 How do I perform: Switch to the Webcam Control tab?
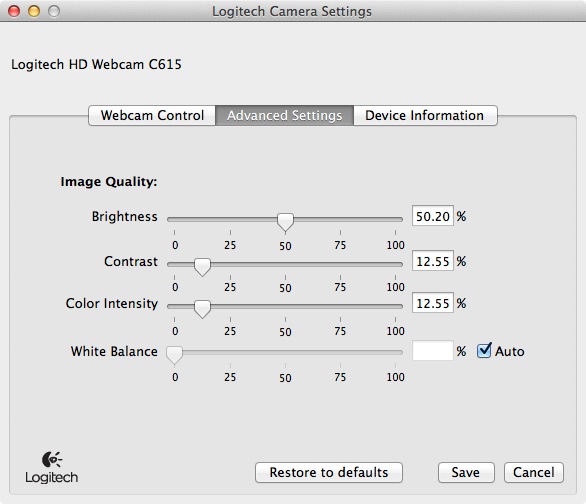pos(152,115)
